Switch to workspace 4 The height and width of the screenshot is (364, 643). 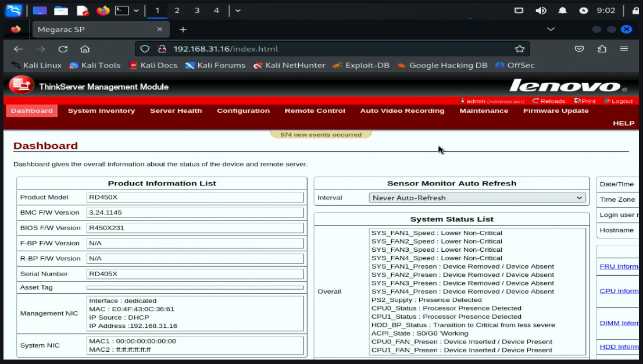pos(216,10)
